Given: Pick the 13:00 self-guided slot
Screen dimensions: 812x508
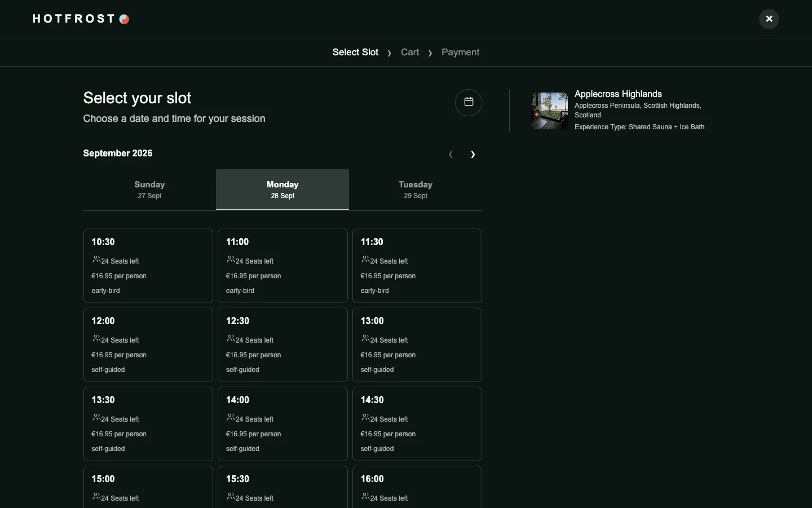Looking at the screenshot, I should point(417,345).
